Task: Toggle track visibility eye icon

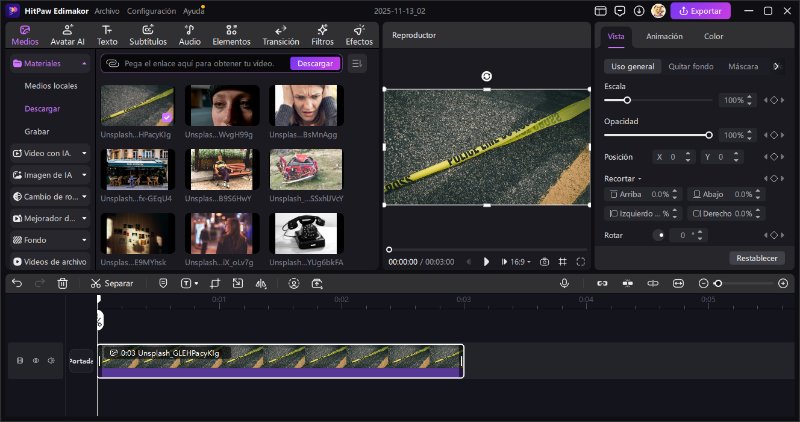Action: pos(36,360)
